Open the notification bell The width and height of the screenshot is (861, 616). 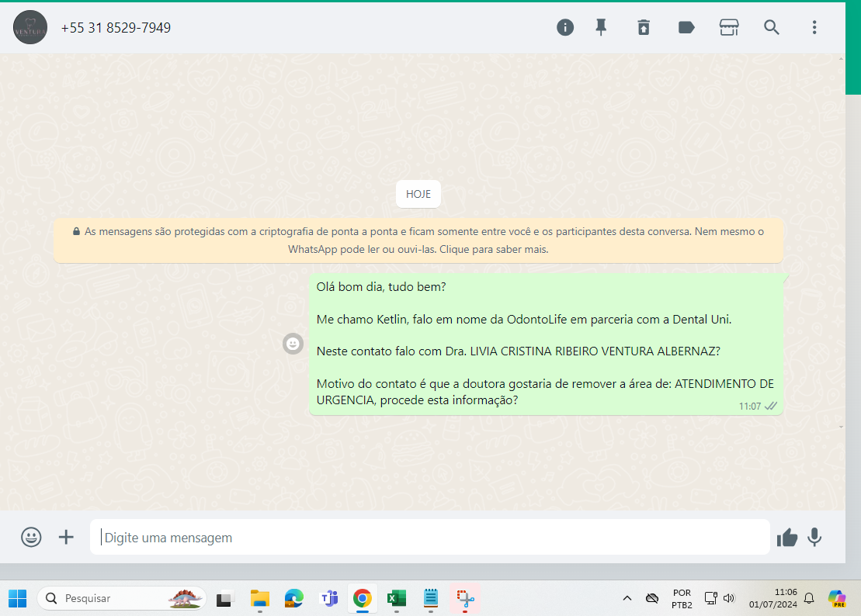pyautogui.click(x=809, y=598)
